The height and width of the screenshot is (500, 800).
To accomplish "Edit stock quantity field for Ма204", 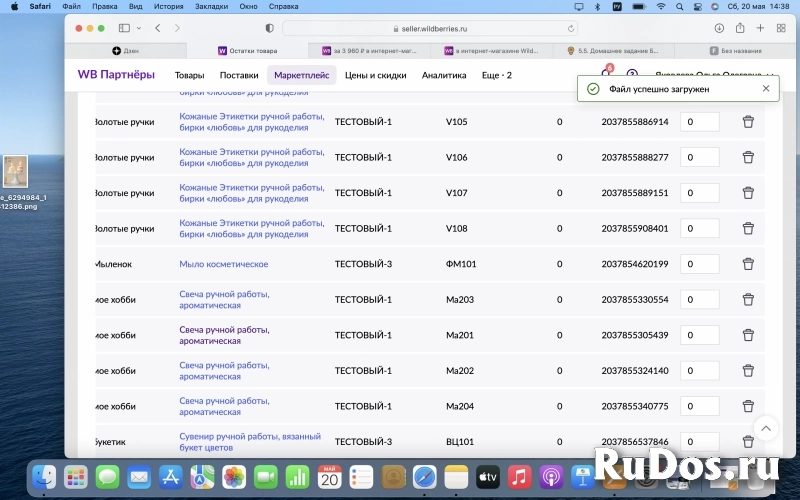I will [x=699, y=406].
